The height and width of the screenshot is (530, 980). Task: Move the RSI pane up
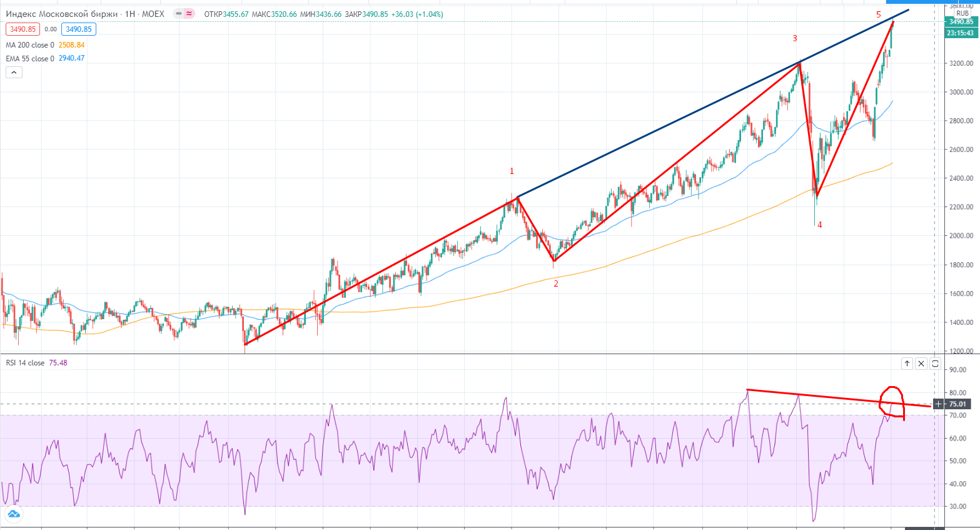click(907, 363)
